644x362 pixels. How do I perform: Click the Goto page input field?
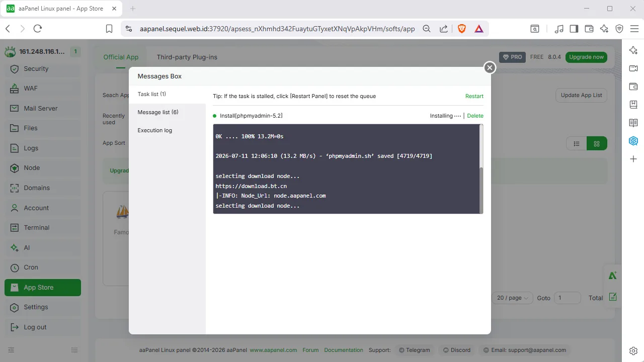(567, 298)
